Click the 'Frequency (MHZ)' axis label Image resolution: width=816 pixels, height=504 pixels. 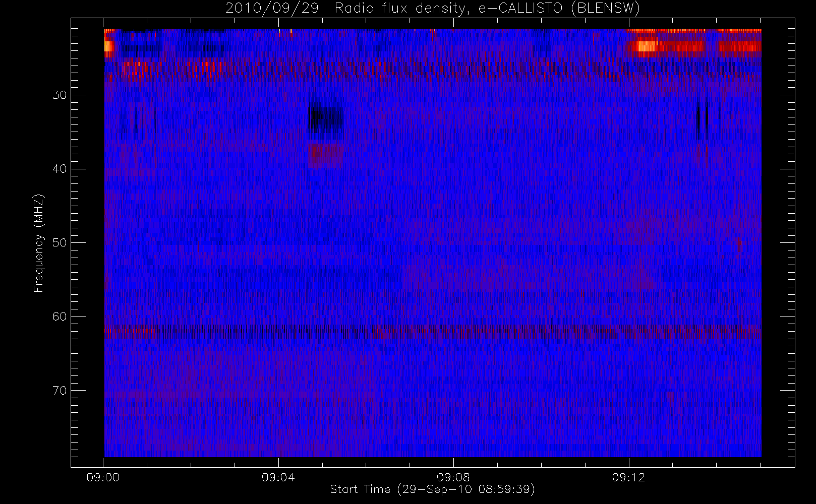click(39, 243)
